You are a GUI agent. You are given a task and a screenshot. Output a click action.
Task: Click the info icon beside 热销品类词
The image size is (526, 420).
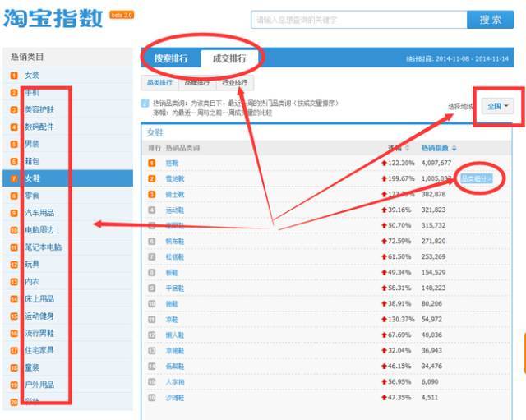tap(145, 104)
